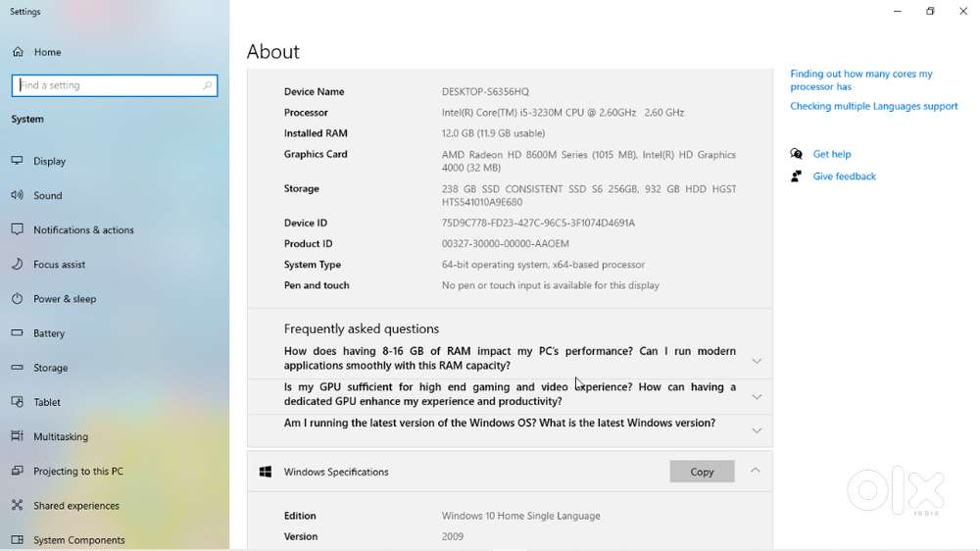Click the search magnifier icon

[x=207, y=85]
